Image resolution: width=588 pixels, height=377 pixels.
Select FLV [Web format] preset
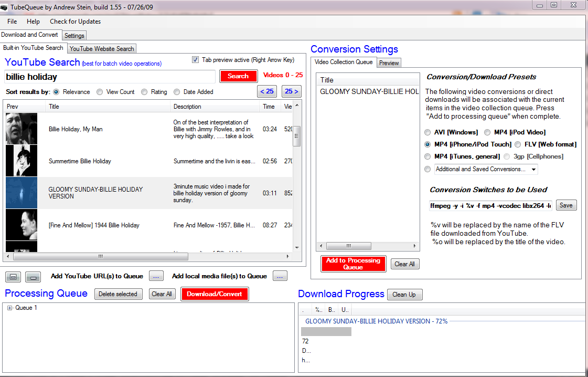(518, 144)
